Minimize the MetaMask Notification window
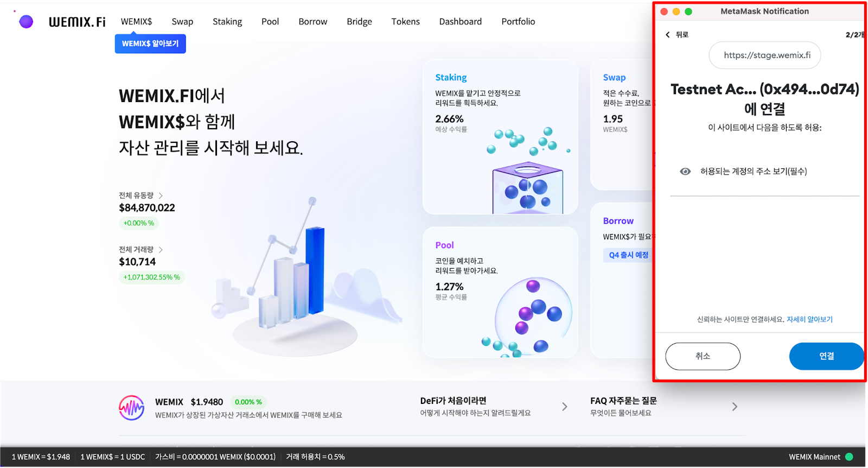868x468 pixels. pos(676,11)
